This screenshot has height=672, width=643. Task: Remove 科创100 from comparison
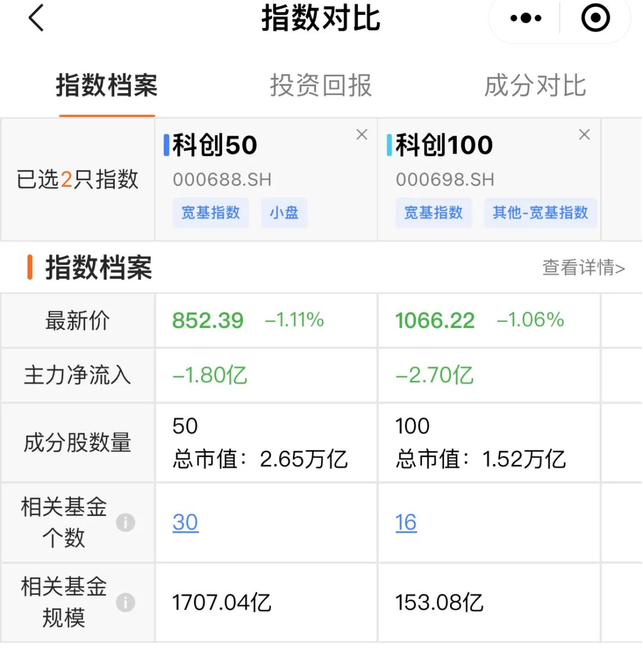point(584,135)
